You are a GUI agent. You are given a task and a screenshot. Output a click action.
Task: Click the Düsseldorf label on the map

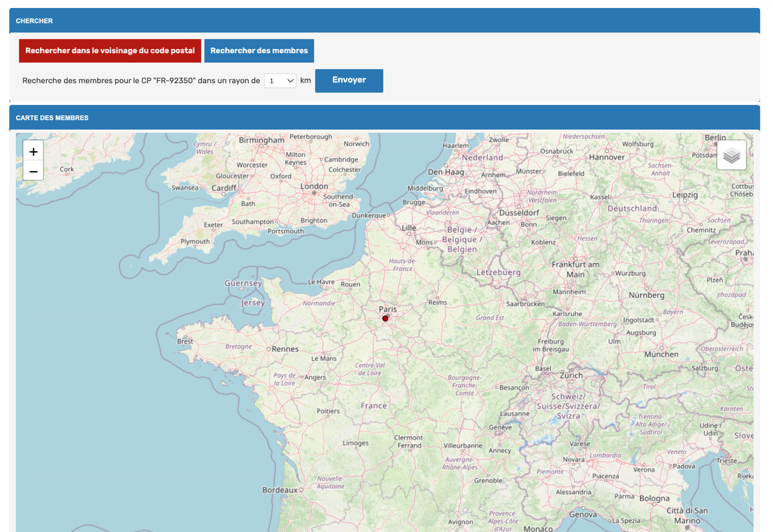[x=519, y=213]
